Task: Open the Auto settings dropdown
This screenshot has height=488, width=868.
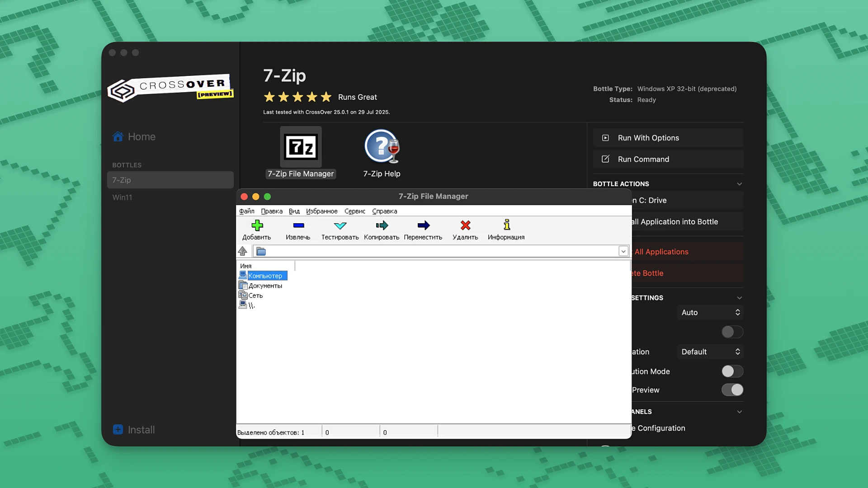Action: click(x=710, y=312)
